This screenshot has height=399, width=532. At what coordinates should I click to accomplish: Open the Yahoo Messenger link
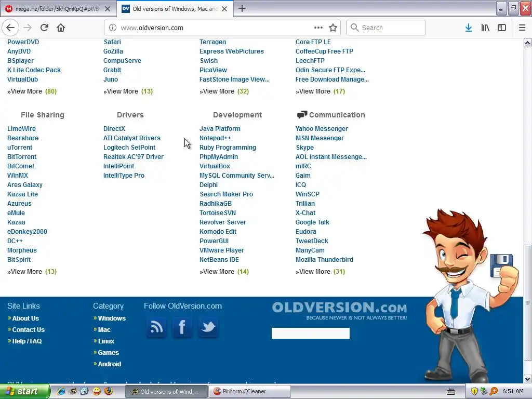pyautogui.click(x=322, y=129)
